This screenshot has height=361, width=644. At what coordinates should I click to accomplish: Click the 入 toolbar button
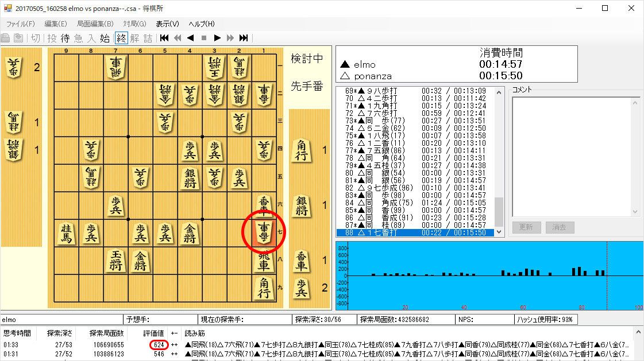pos(91,38)
